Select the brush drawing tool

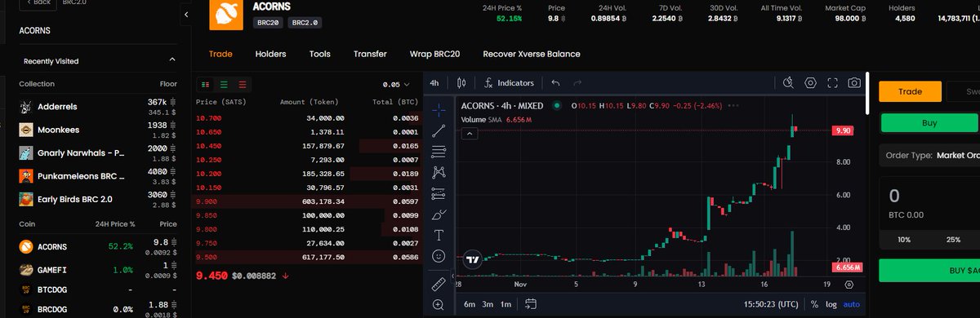pos(439,214)
